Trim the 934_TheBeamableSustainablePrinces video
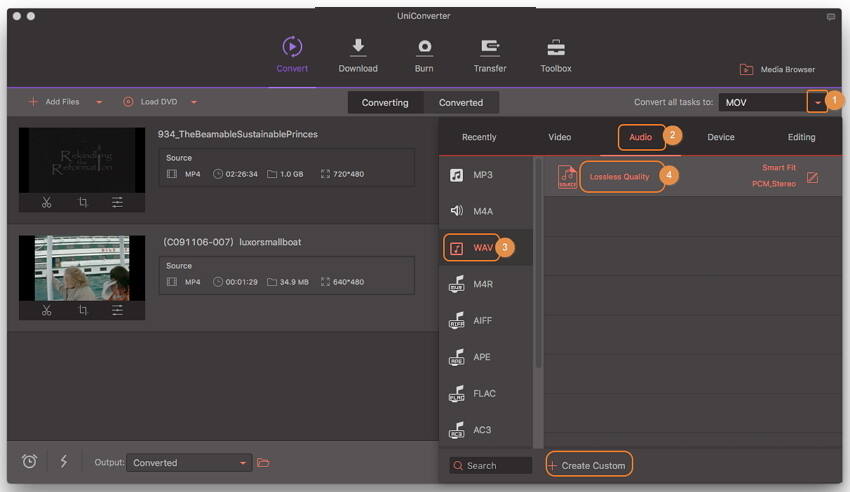The width and height of the screenshot is (850, 492). point(47,203)
